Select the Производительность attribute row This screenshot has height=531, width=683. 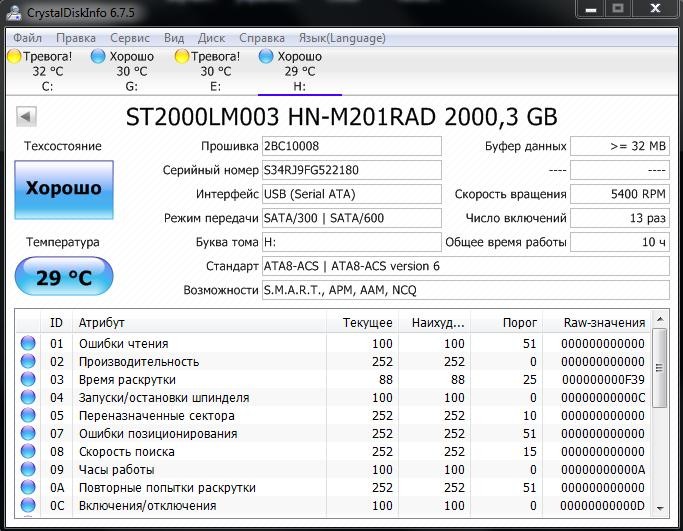coord(333,361)
